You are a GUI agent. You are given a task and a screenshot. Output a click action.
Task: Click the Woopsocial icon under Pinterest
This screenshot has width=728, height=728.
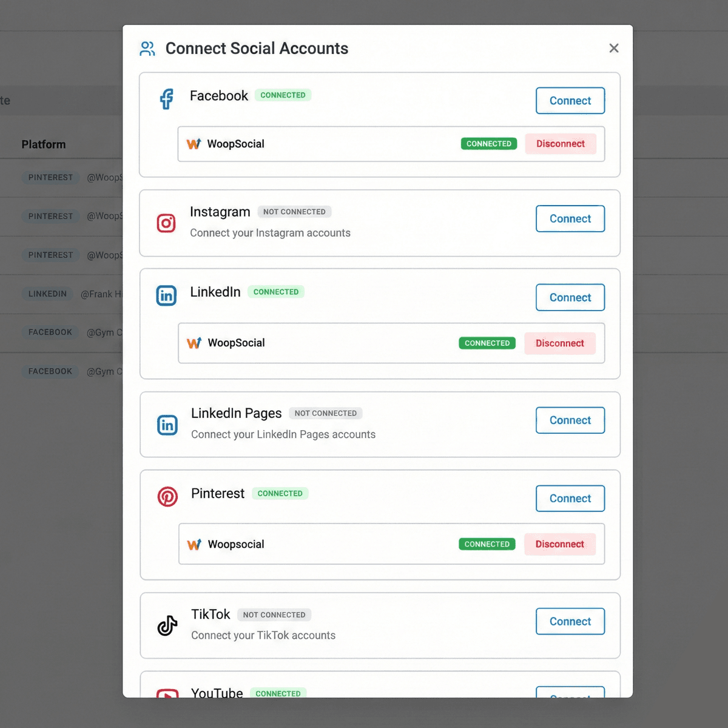(x=194, y=544)
